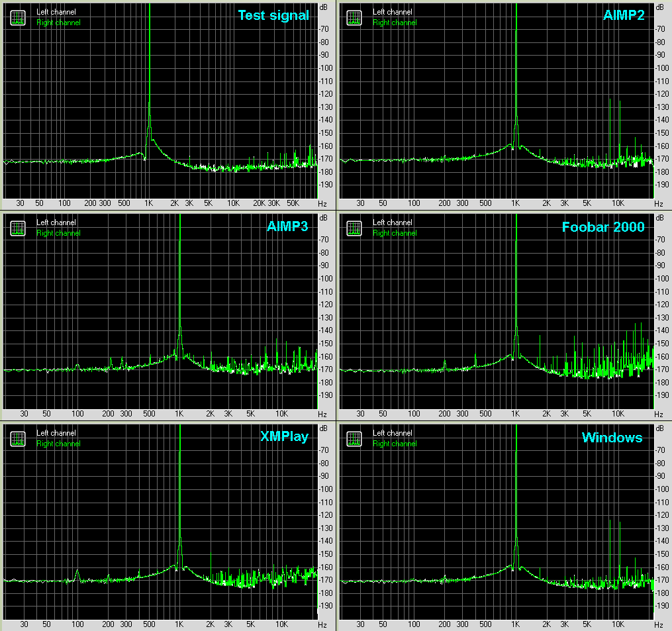Click the '-160' dB label in AIMP3 graph

(x=326, y=357)
